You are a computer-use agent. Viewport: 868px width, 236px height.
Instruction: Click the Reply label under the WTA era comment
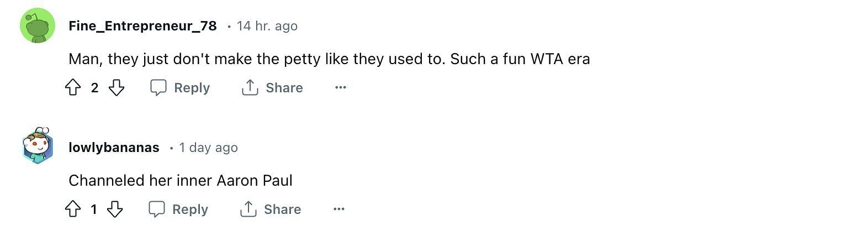click(x=192, y=88)
